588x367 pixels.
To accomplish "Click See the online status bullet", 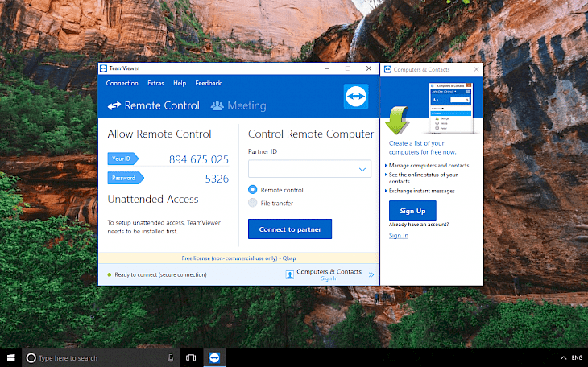I will coord(423,178).
